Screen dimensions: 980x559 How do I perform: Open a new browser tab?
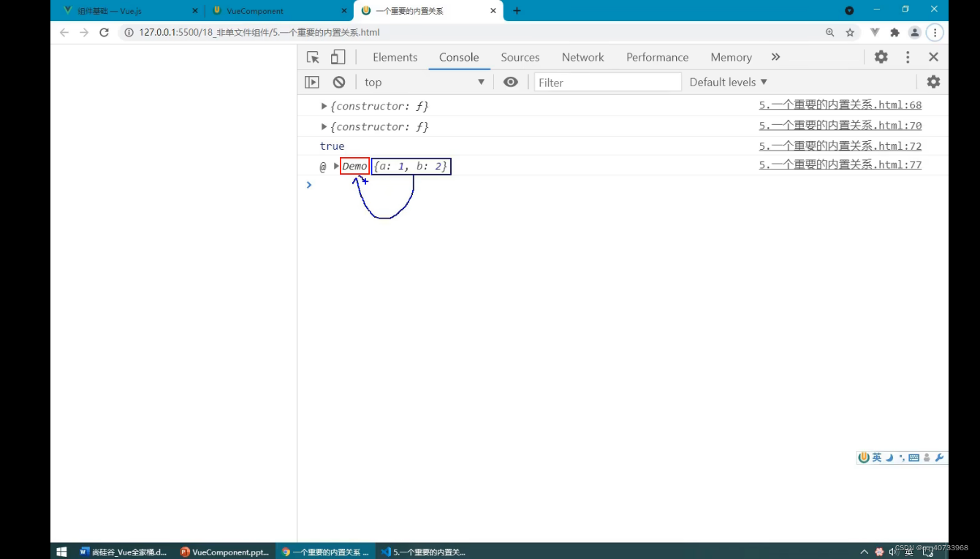517,10
